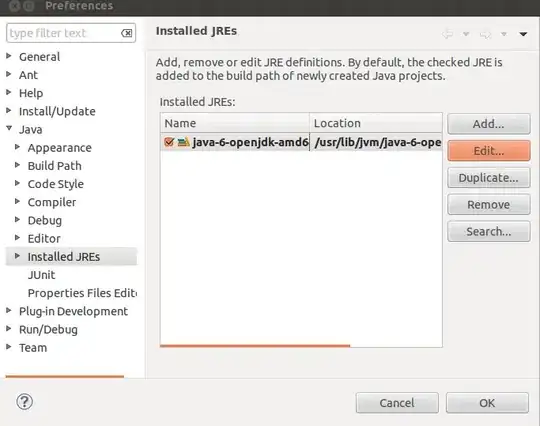The height and width of the screenshot is (426, 540).
Task: Expand the Install/Update tree node
Action: (9, 111)
